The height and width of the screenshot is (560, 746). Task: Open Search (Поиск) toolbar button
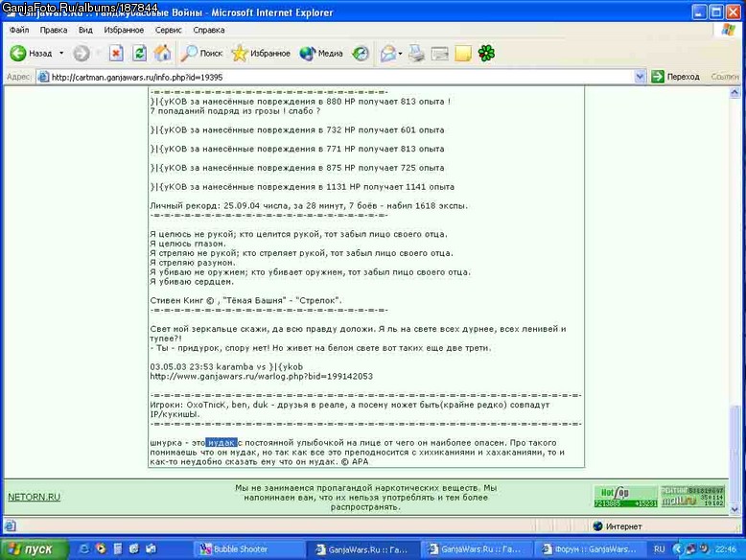[201, 54]
